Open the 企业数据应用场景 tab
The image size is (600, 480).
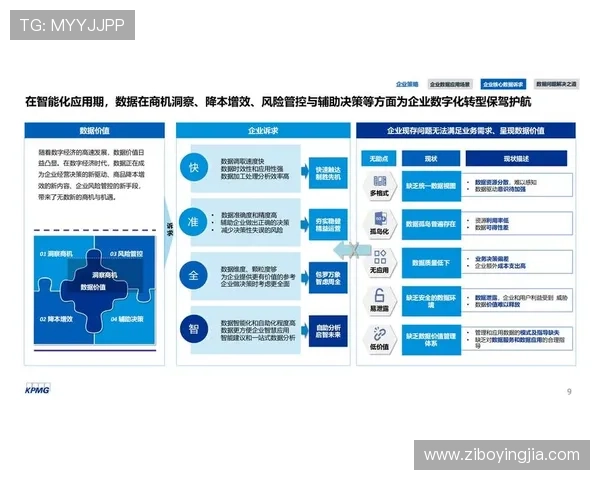pyautogui.click(x=450, y=84)
